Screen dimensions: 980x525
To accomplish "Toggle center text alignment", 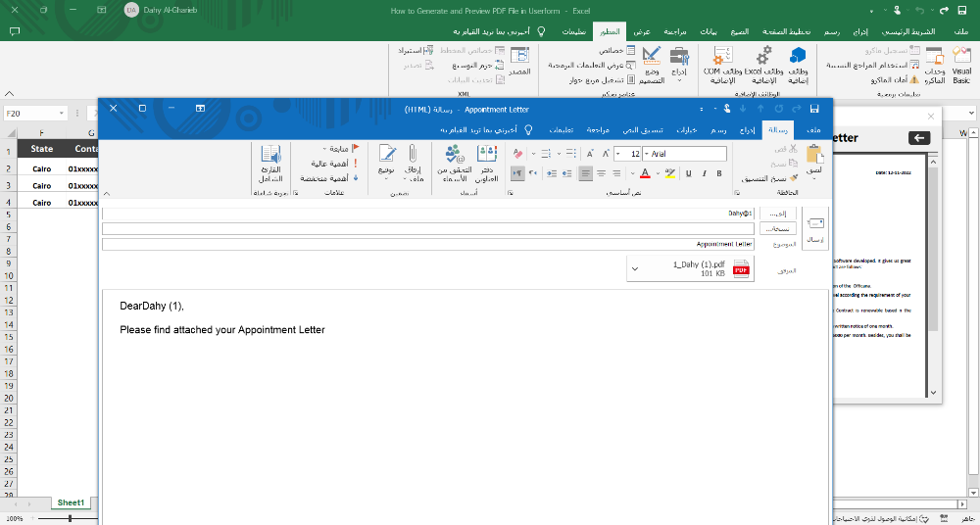I will tap(602, 173).
